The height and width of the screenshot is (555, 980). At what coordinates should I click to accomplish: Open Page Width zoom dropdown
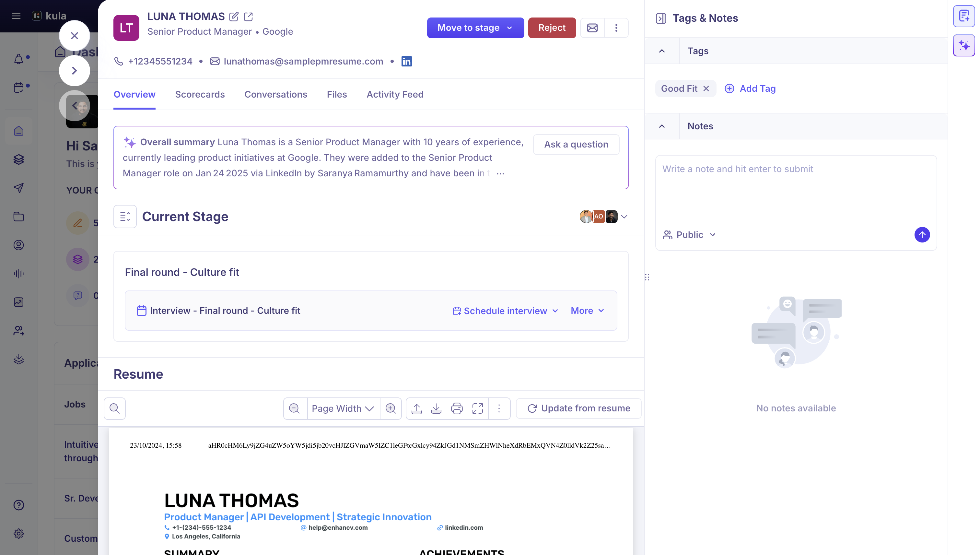coord(343,408)
